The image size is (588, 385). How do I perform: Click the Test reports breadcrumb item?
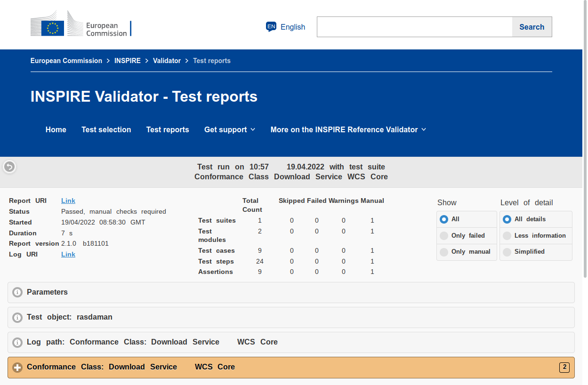pyautogui.click(x=212, y=61)
